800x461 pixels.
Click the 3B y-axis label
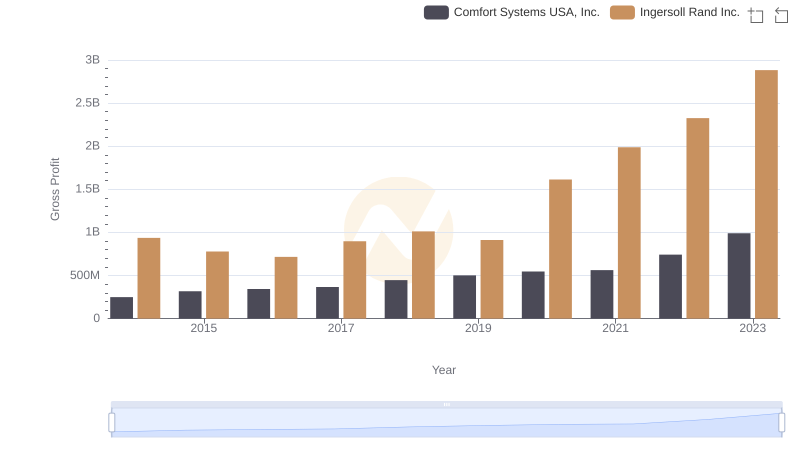tap(93, 60)
